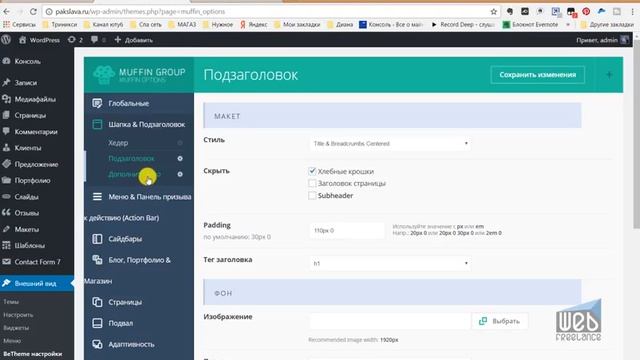Screen dimensions: 640x360
Task: Open the Тег заголовка dropdown
Action: coord(390,263)
